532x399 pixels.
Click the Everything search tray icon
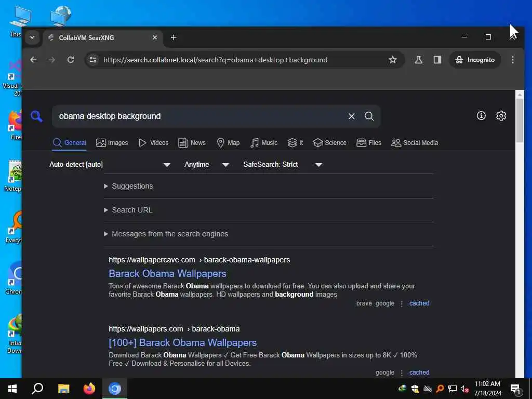(440, 389)
